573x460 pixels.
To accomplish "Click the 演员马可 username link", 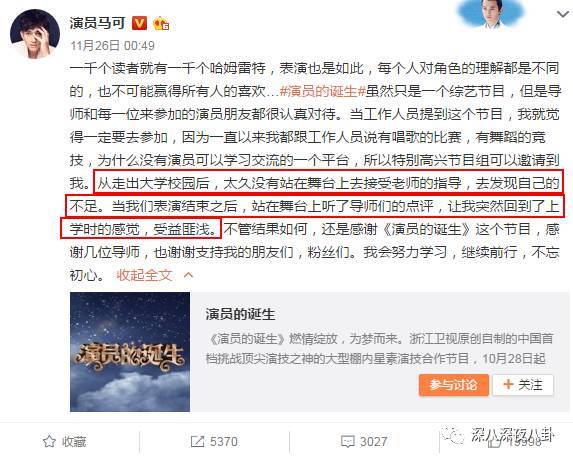I will [x=98, y=23].
